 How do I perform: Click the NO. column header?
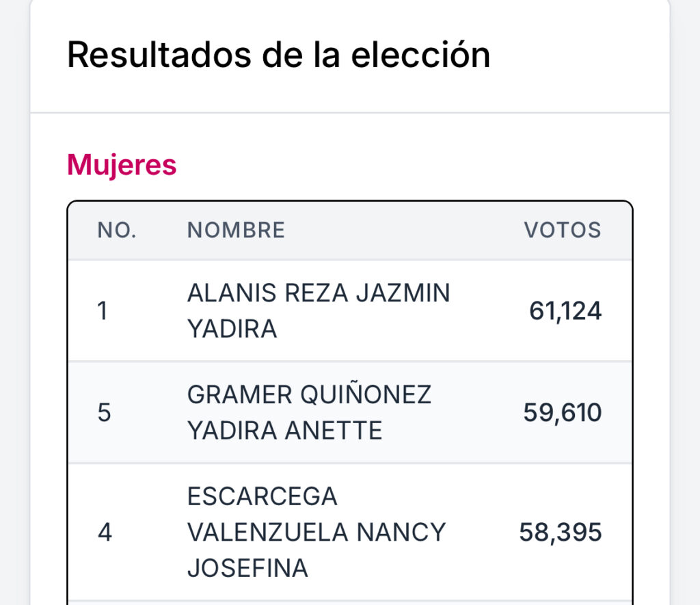pyautogui.click(x=117, y=230)
